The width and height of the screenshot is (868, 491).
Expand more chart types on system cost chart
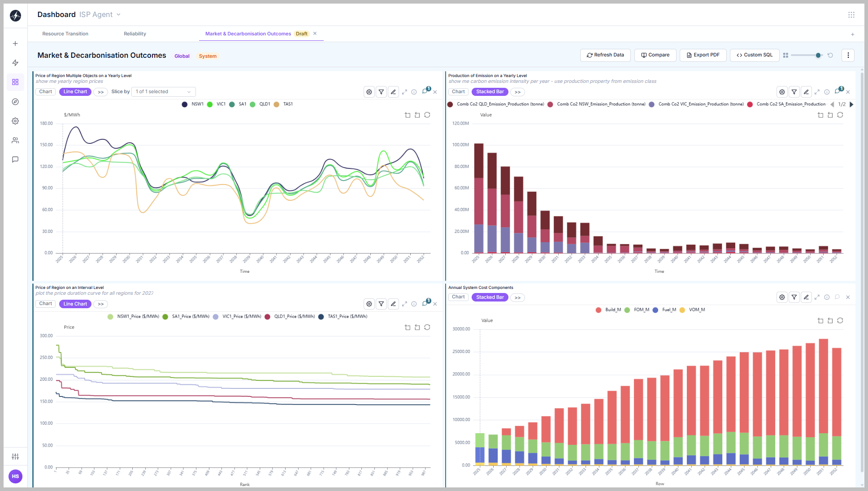click(518, 297)
